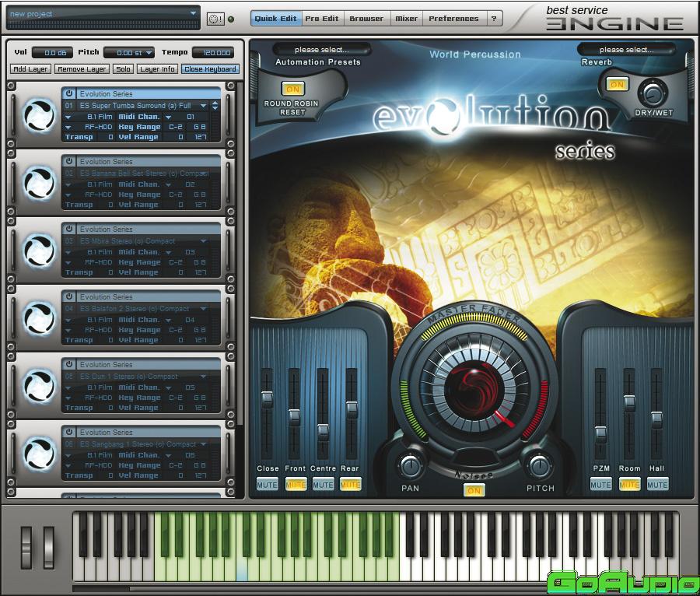The width and height of the screenshot is (700, 596).
Task: Switch to the Pro Edit tab
Action: (x=322, y=19)
